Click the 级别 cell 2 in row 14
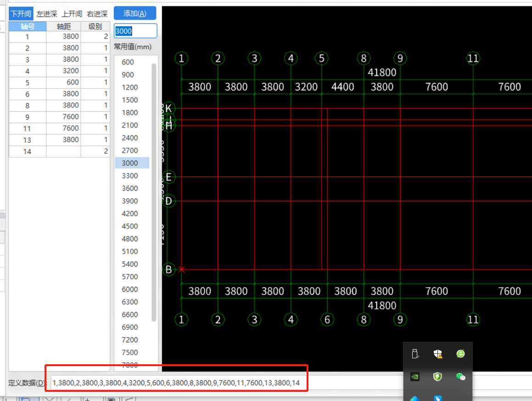 (95, 151)
